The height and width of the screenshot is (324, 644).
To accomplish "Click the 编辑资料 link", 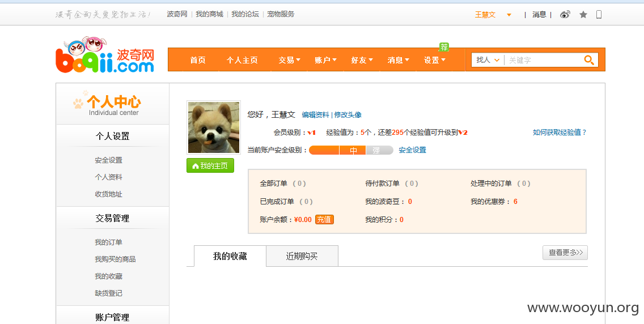I will click(315, 115).
